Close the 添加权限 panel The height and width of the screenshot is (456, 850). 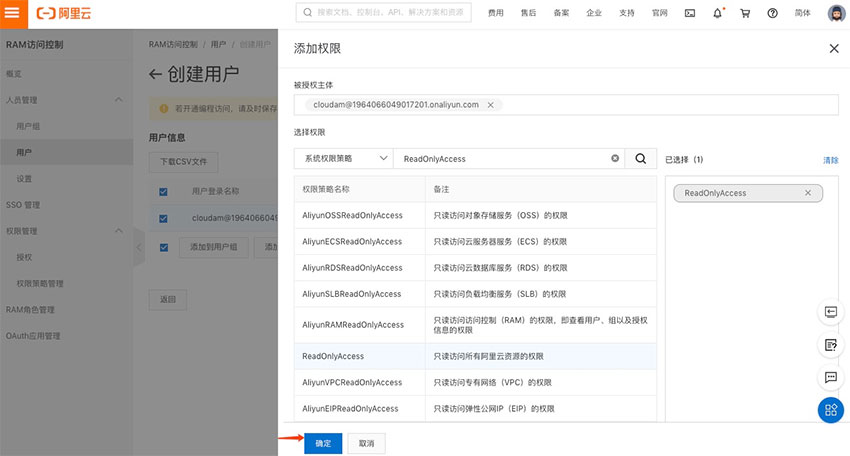click(x=834, y=49)
